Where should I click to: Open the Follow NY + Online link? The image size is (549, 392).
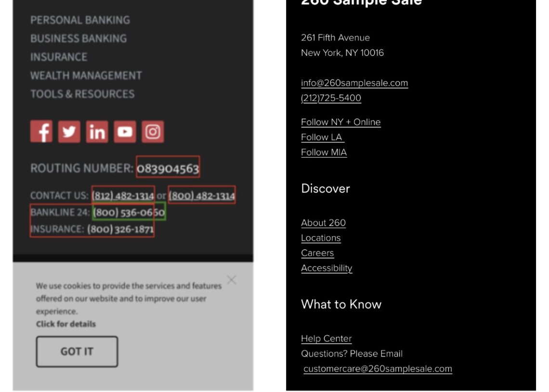coord(340,122)
